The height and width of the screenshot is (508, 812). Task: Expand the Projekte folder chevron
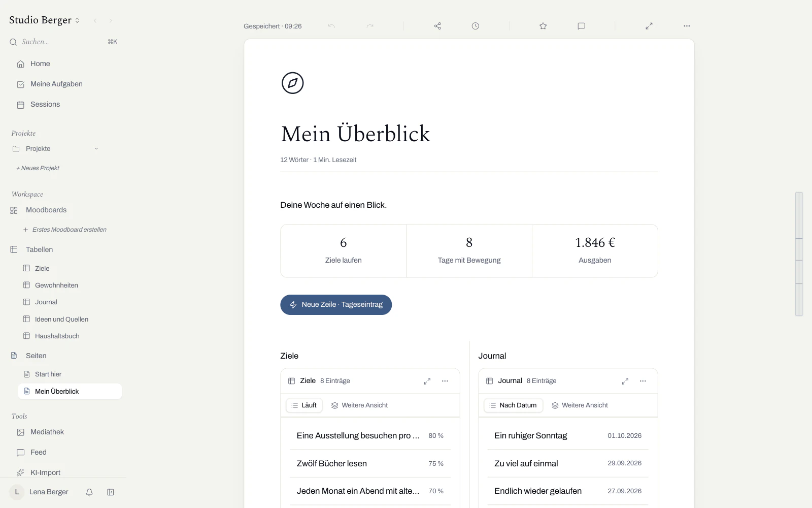(x=96, y=149)
